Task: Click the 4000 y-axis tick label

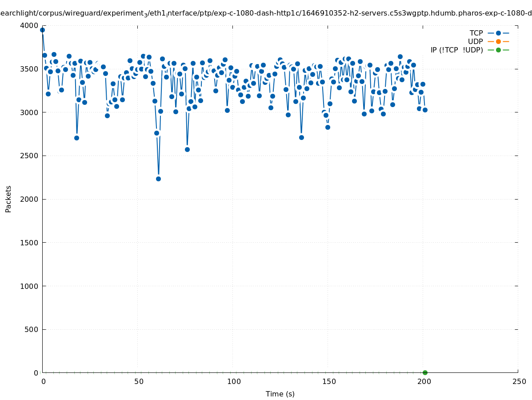Action: pyautogui.click(x=29, y=25)
